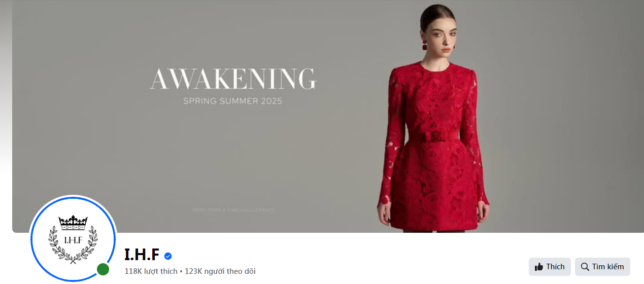This screenshot has height=284, width=644.
Task: View the 118K lượt thích list
Action: 151,271
